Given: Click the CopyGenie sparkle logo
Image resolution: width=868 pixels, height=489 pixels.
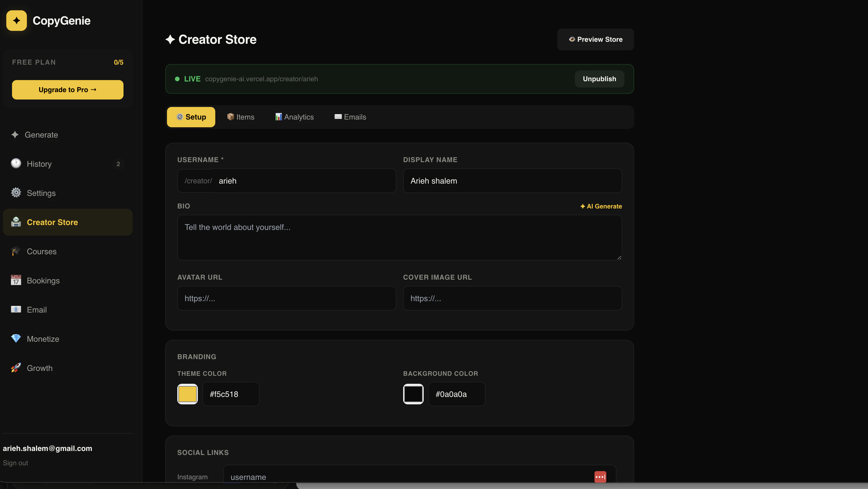Looking at the screenshot, I should pos(16,20).
